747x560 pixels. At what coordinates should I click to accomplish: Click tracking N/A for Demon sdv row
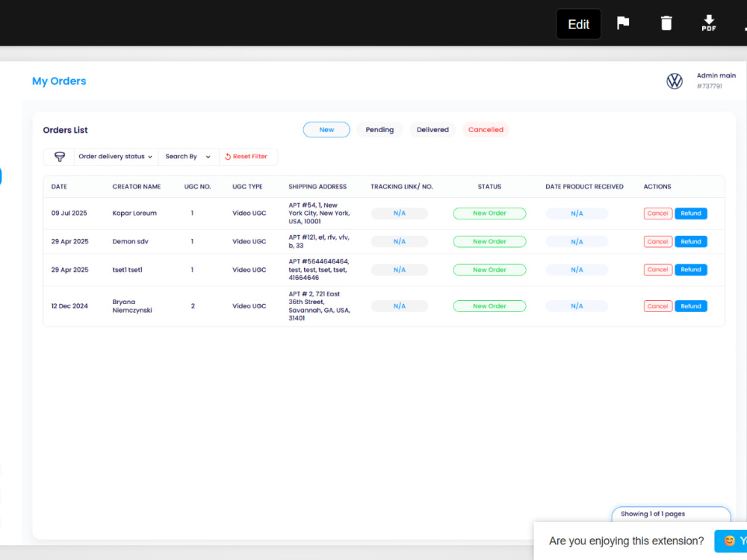point(399,241)
